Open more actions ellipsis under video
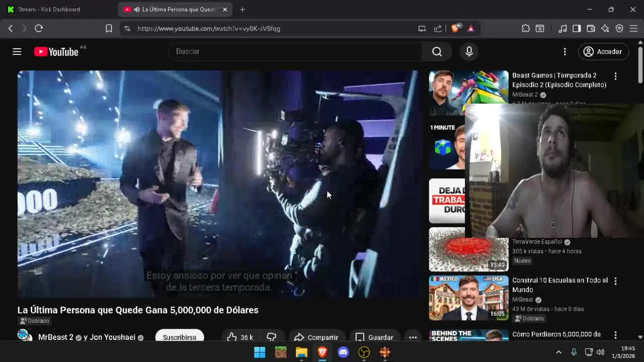644x362 pixels. [413, 337]
